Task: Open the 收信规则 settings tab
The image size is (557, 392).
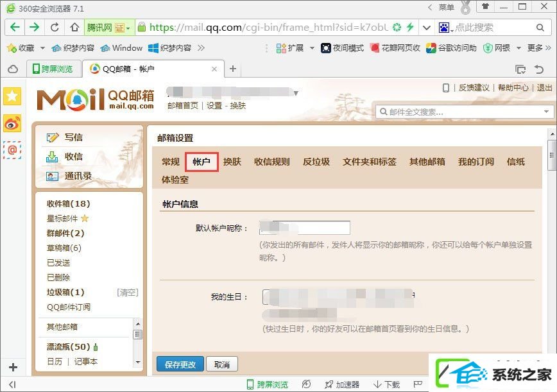Action: pyautogui.click(x=271, y=162)
